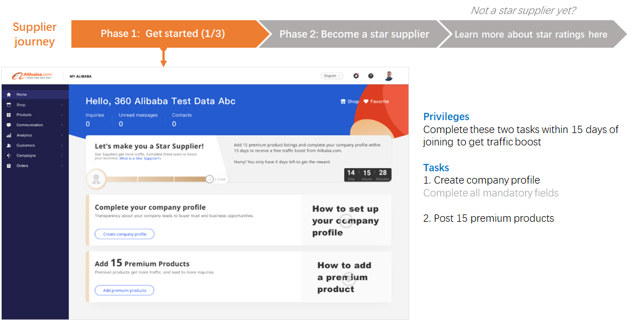Expand the Customers sidebar chevron
The width and height of the screenshot is (644, 320).
(x=62, y=145)
